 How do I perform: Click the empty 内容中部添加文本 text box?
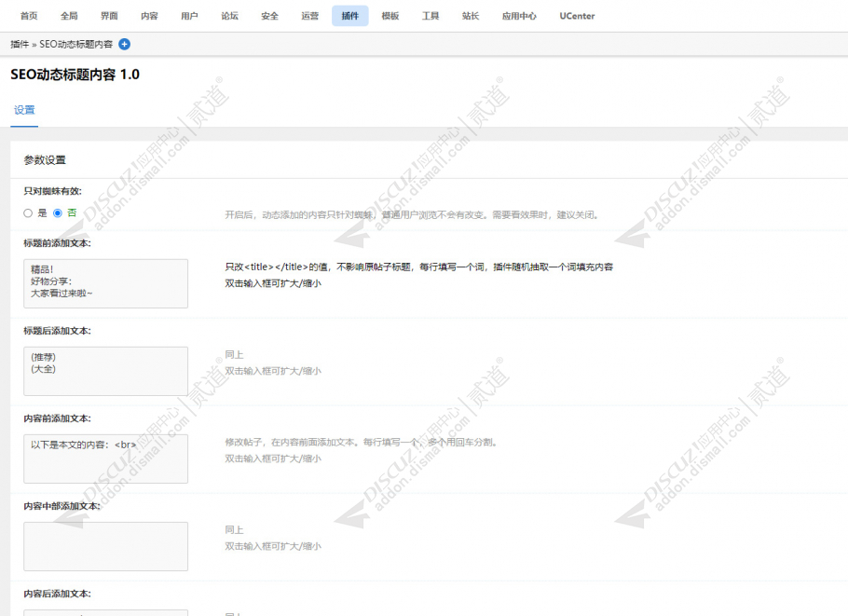coord(106,546)
